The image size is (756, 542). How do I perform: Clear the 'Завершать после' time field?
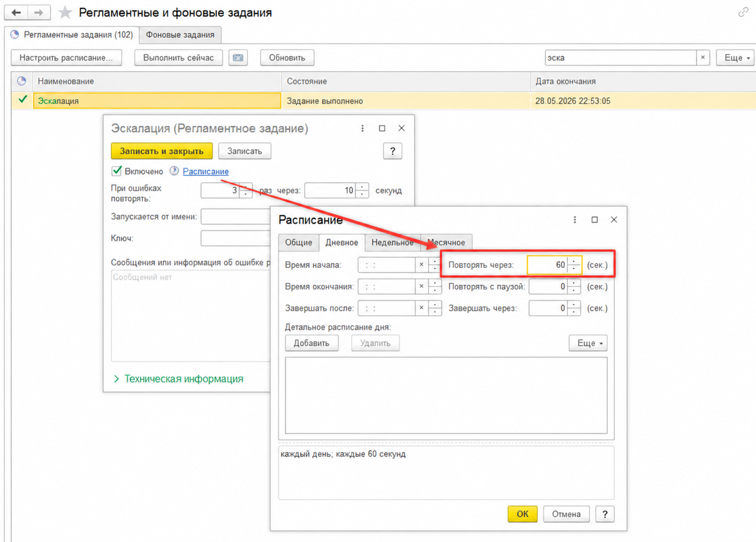point(421,308)
